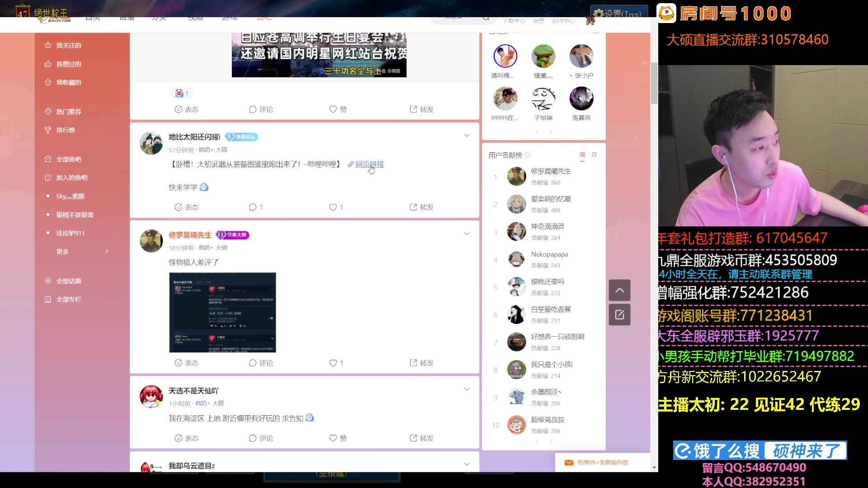Screen dimensions: 868x488
Task: Open rank 2 user 爱卖萌的忆夏
Action: [551, 199]
